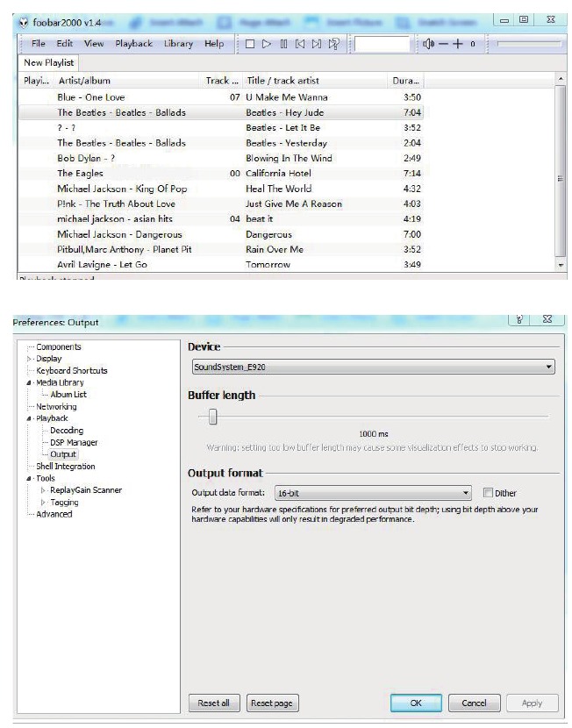Screen dimensions: 572x728
Task: Select 'Just Give Me A Reason' track
Action: (x=220, y=203)
